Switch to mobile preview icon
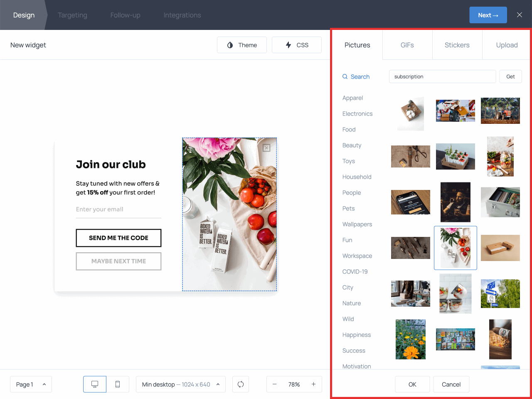The width and height of the screenshot is (532, 399). tap(118, 384)
